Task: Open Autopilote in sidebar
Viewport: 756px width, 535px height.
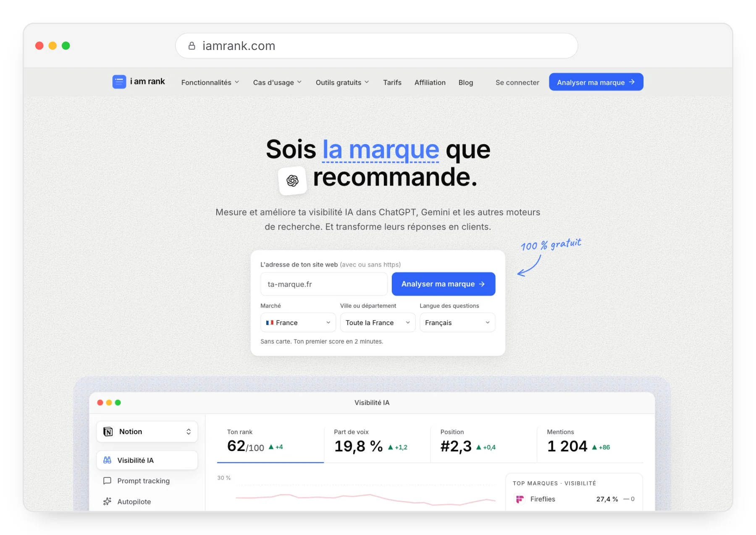Action: pos(147,501)
